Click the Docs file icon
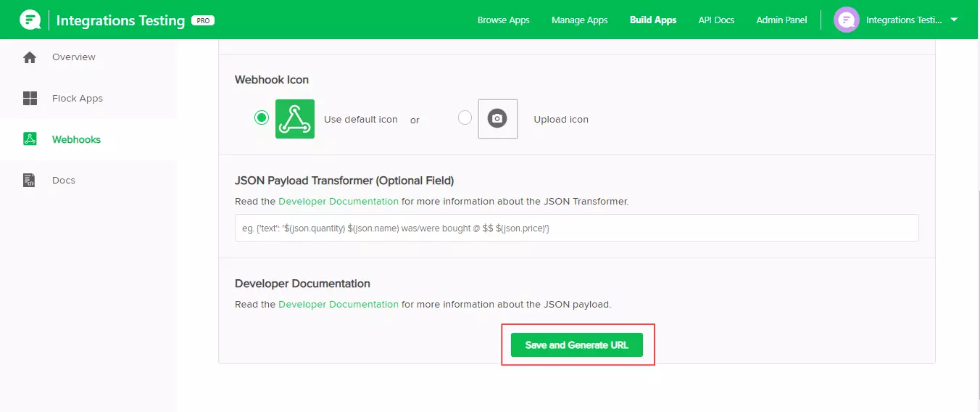 (30, 181)
